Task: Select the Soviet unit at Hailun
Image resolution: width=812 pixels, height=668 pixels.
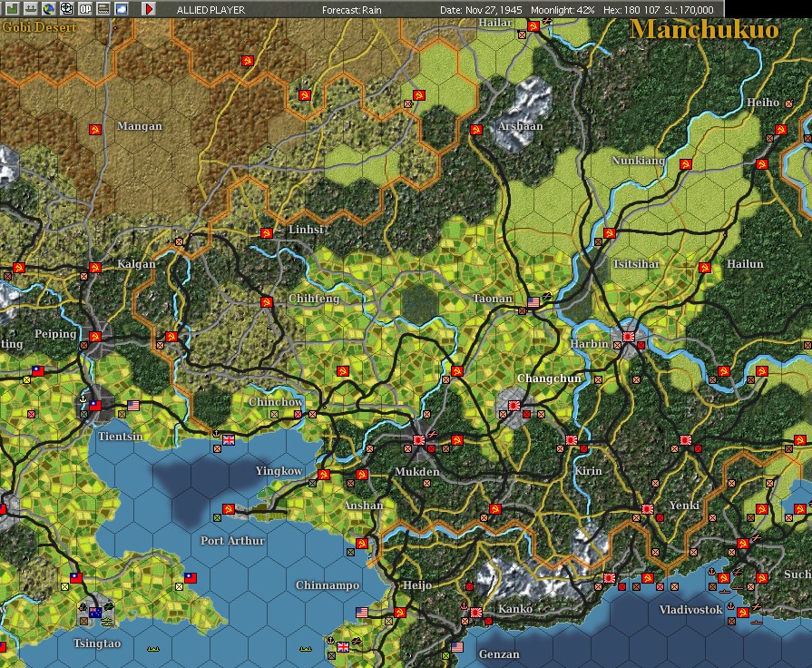Action: (705, 268)
